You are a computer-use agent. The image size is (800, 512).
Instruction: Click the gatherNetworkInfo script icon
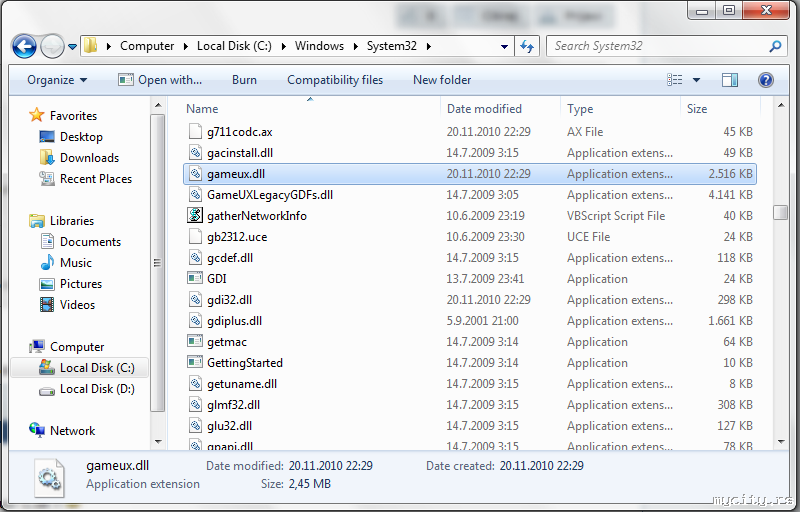(195, 215)
